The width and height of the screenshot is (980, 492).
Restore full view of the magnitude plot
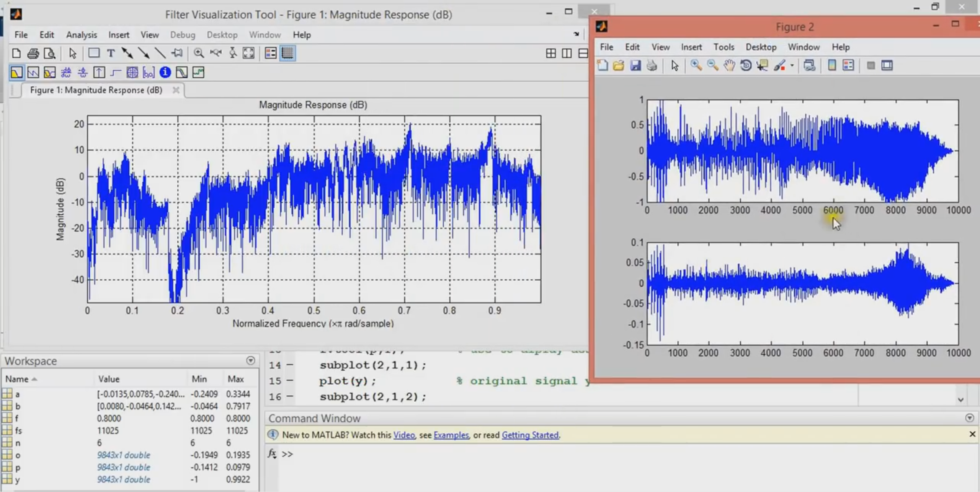[248, 53]
